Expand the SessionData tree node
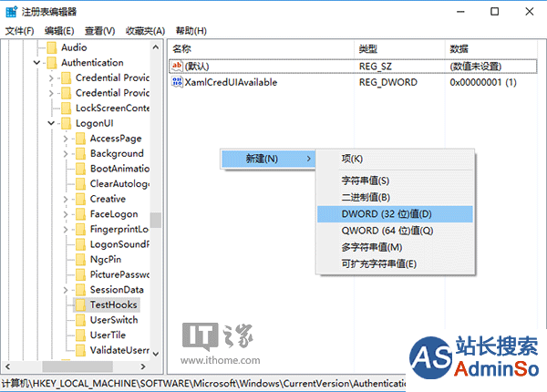 (x=66, y=290)
